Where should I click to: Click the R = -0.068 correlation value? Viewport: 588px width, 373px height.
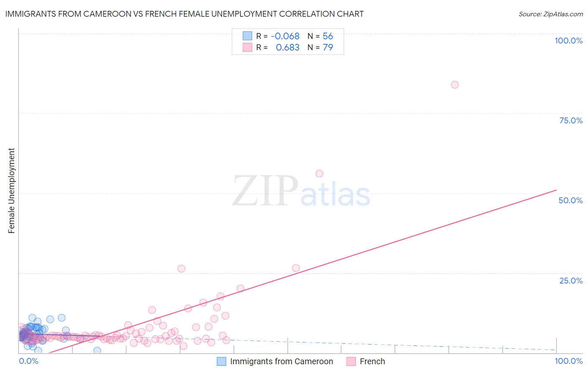pyautogui.click(x=278, y=36)
